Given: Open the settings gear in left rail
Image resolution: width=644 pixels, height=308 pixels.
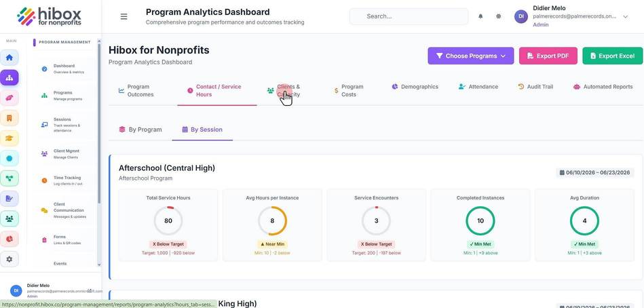Looking at the screenshot, I should coord(9,259).
